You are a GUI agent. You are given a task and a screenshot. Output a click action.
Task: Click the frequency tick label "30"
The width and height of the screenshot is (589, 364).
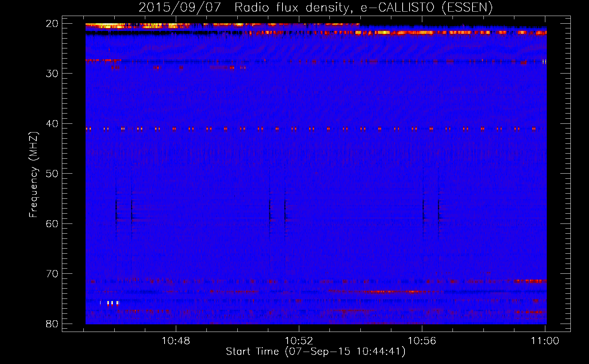[x=52, y=74]
